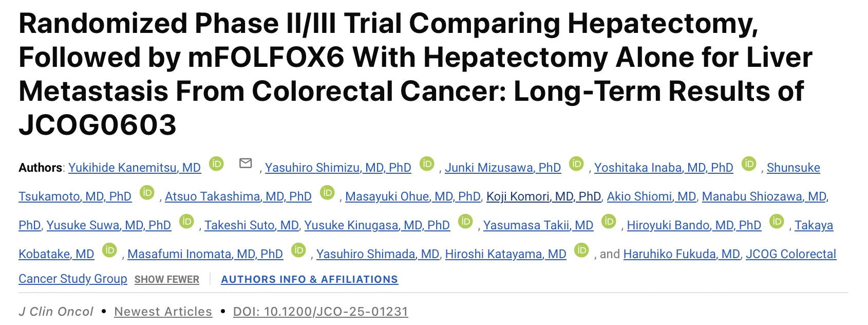The width and height of the screenshot is (868, 325).
Task: Click the email envelope icon for Kanemitsu
Action: point(246,164)
